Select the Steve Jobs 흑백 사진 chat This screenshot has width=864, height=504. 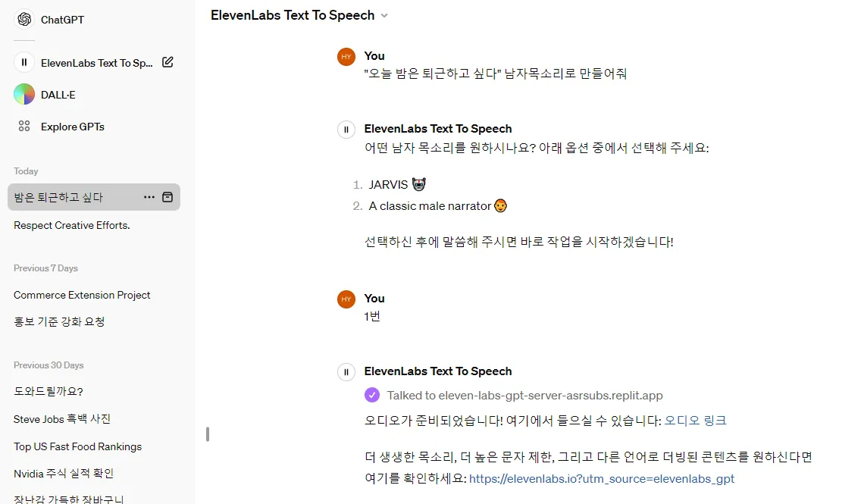(x=62, y=418)
